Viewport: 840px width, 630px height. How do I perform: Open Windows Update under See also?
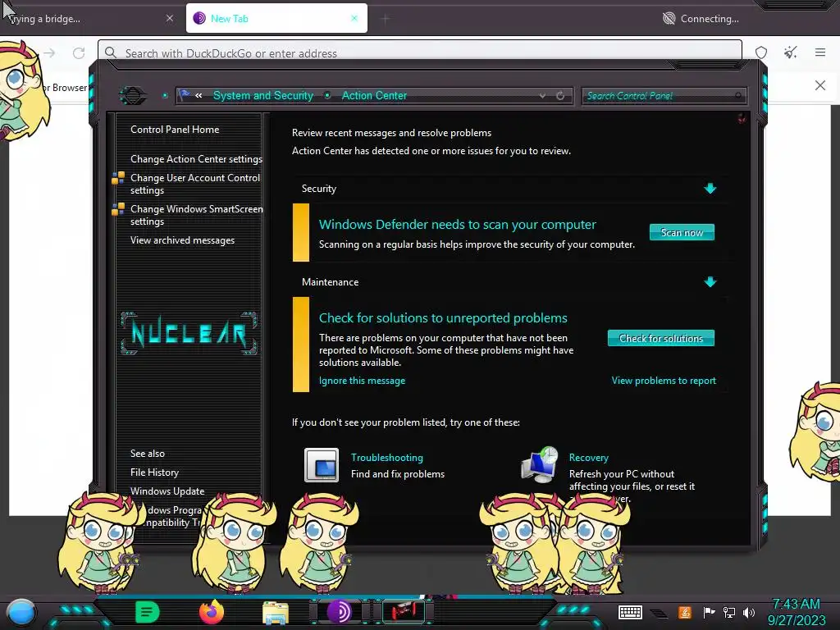tap(167, 491)
